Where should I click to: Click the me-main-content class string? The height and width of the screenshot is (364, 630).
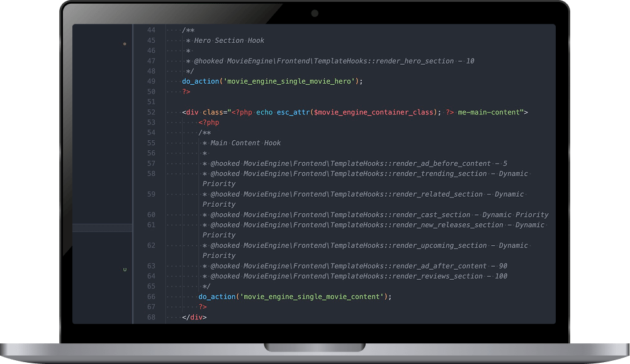tap(491, 112)
